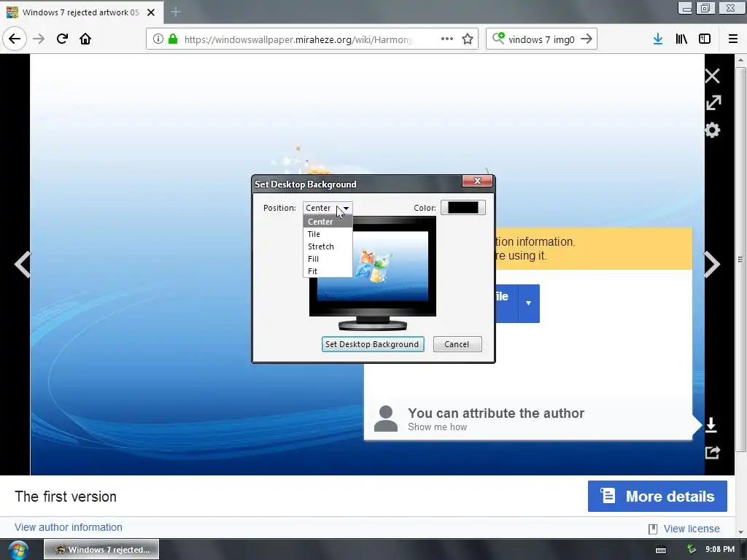Show site information icon in address bar
747x560 pixels.
pyautogui.click(x=158, y=39)
